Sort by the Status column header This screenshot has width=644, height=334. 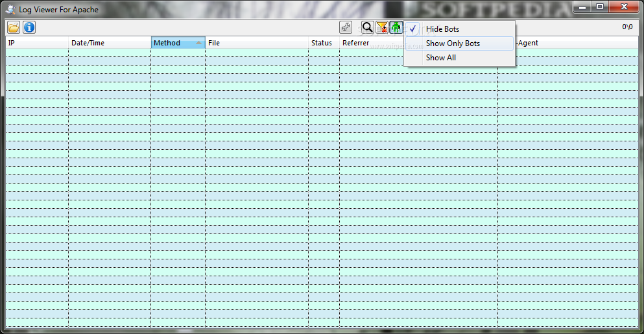[x=324, y=43]
